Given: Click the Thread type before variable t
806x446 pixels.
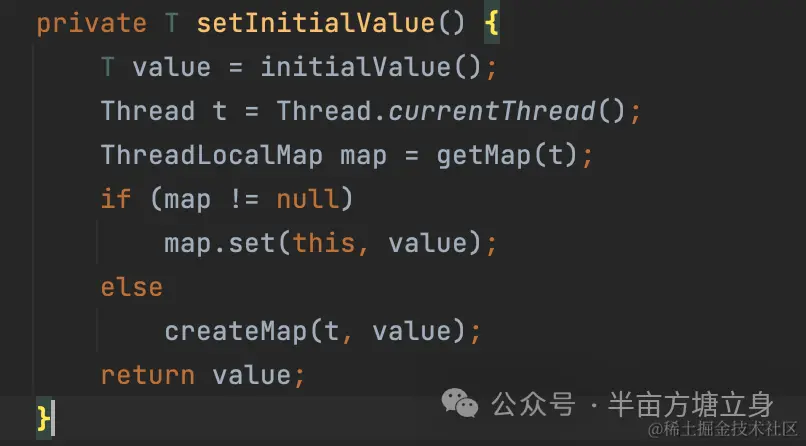Looking at the screenshot, I should [x=148, y=112].
